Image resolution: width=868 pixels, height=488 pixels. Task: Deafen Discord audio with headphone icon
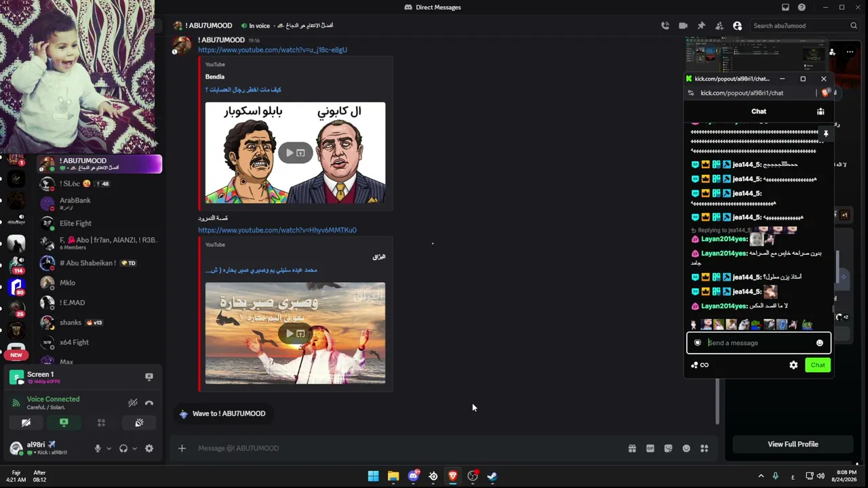123,448
